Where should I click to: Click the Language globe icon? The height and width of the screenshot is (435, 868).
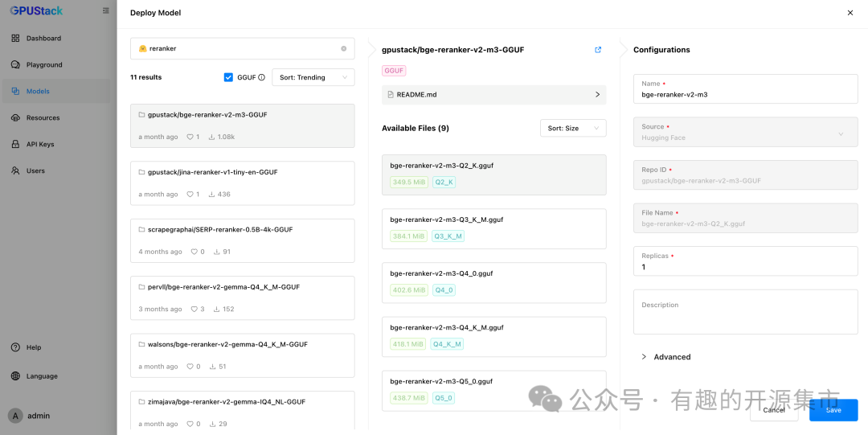point(15,376)
